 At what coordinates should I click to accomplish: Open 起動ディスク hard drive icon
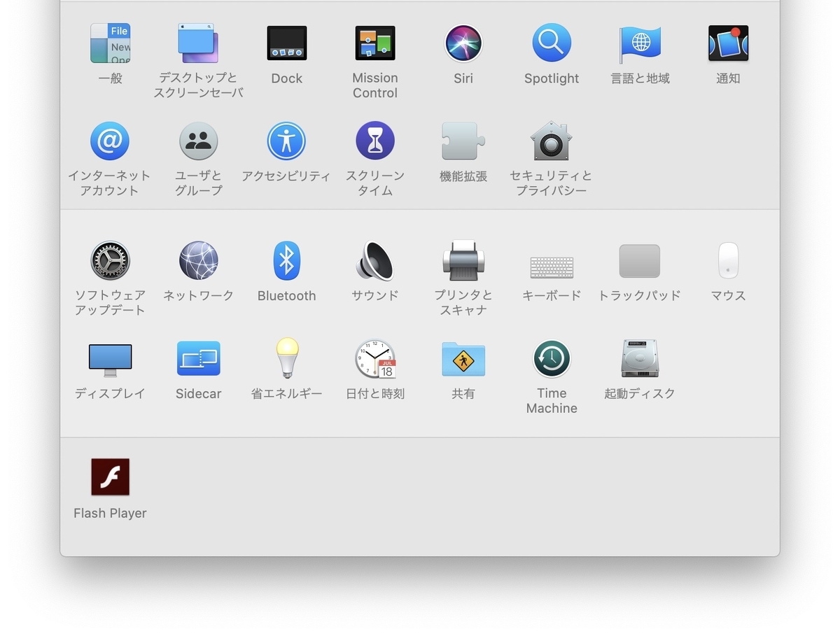(640, 359)
